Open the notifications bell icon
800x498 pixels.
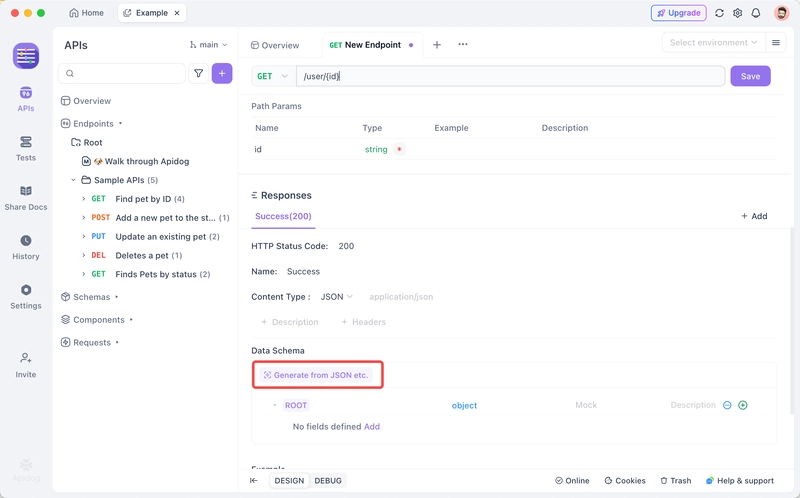pyautogui.click(x=756, y=13)
